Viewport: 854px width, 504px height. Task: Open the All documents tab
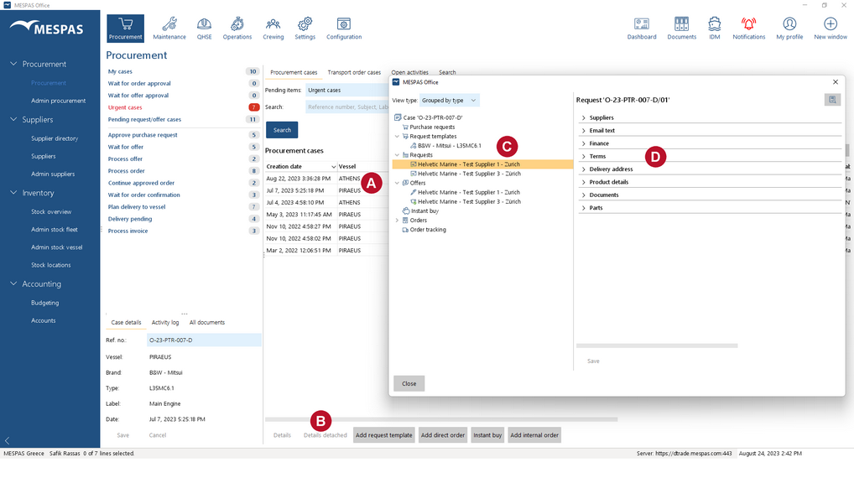(207, 322)
